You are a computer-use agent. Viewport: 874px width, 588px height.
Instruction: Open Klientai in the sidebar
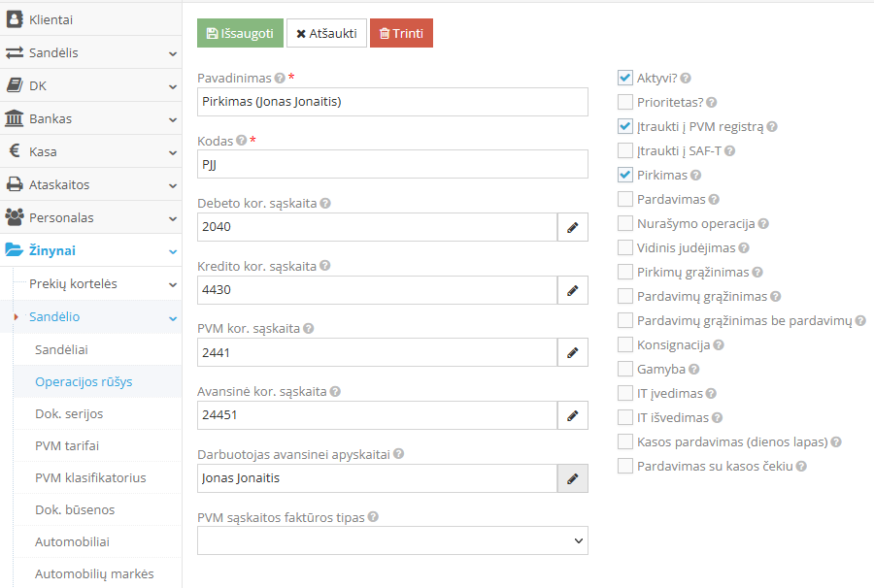pos(90,19)
